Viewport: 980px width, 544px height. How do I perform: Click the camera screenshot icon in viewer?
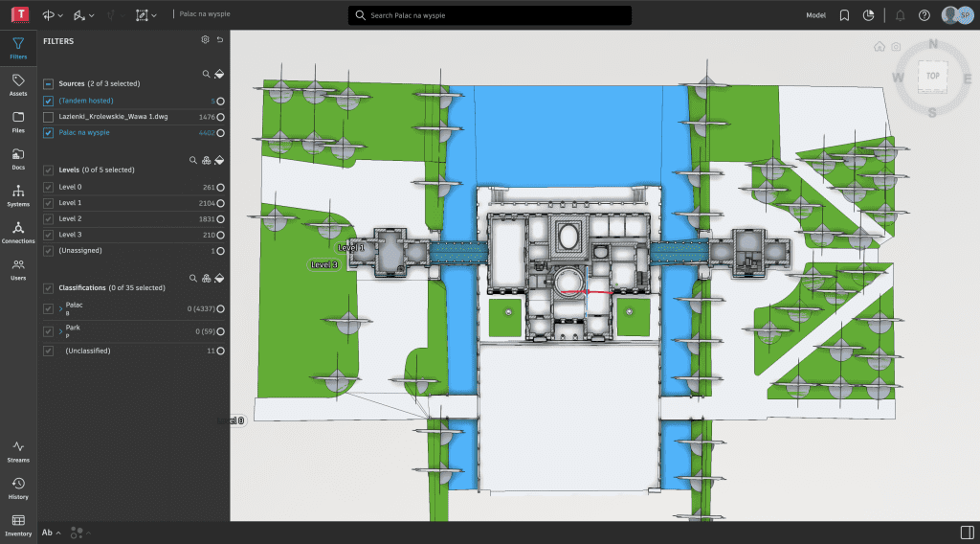click(896, 46)
